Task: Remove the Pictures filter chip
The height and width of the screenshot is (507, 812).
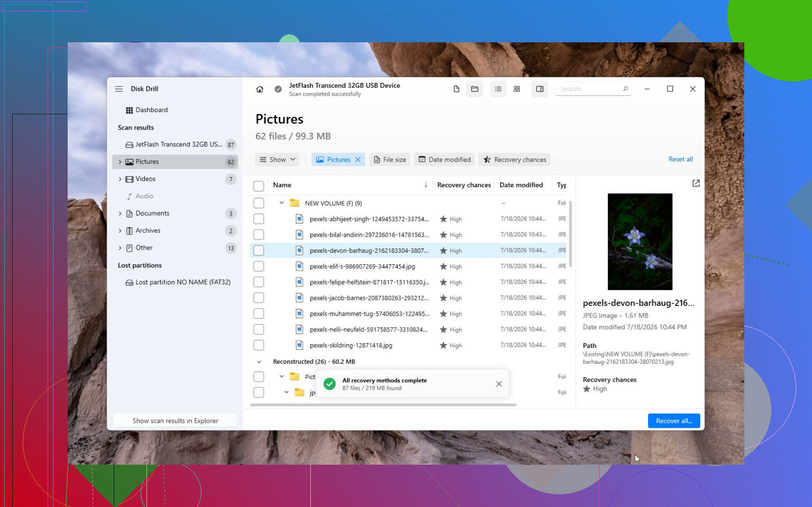Action: tap(358, 160)
